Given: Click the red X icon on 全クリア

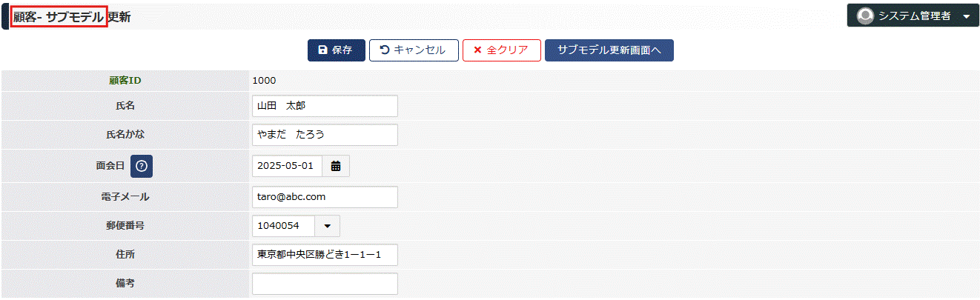Looking at the screenshot, I should tap(477, 50).
